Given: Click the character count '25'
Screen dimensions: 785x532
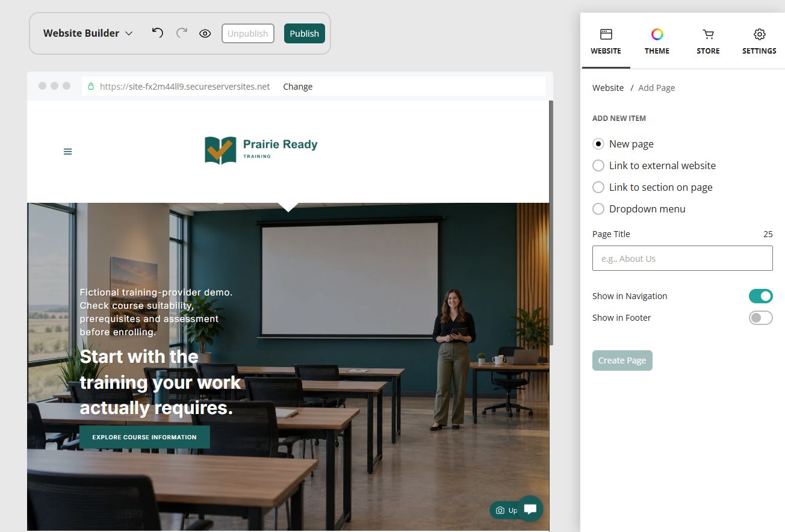Looking at the screenshot, I should point(768,234).
